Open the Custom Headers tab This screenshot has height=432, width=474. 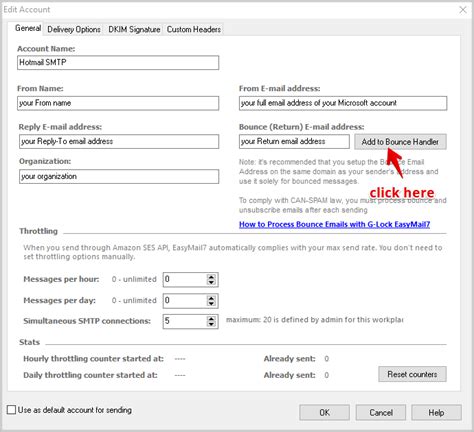click(194, 29)
